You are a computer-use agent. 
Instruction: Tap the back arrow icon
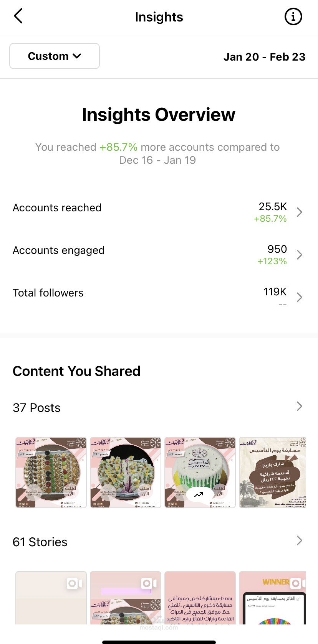coord(18,16)
